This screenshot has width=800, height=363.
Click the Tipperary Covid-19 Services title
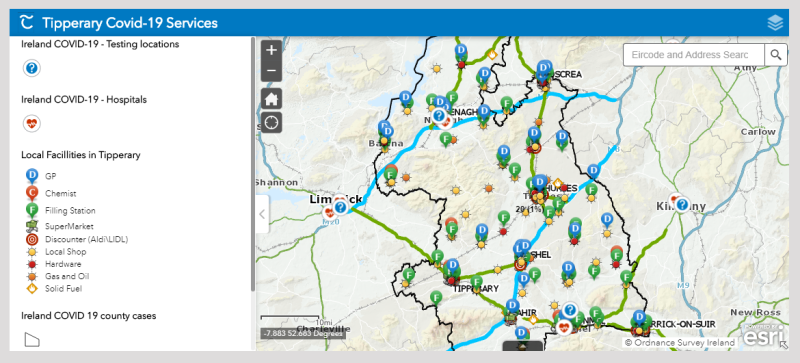click(130, 23)
